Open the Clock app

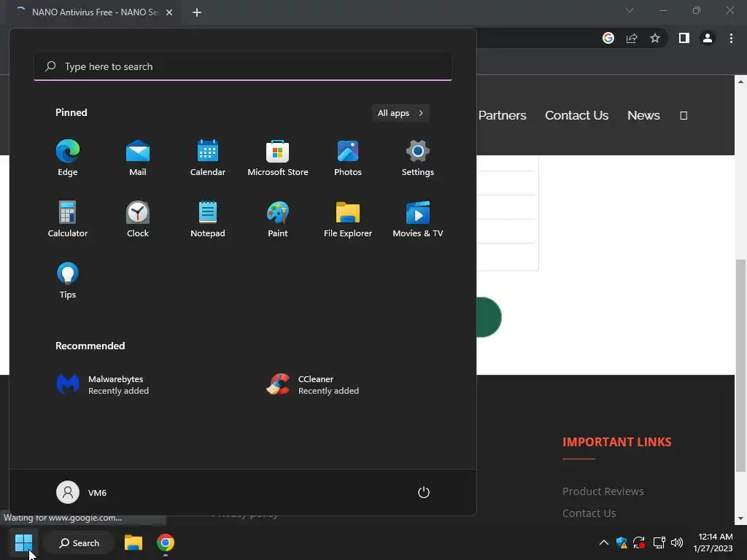pyautogui.click(x=138, y=219)
